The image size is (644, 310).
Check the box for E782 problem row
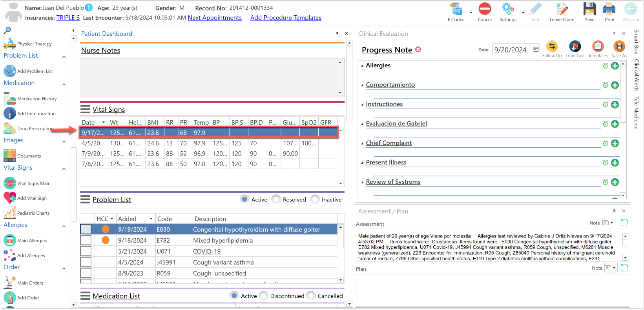[86, 240]
